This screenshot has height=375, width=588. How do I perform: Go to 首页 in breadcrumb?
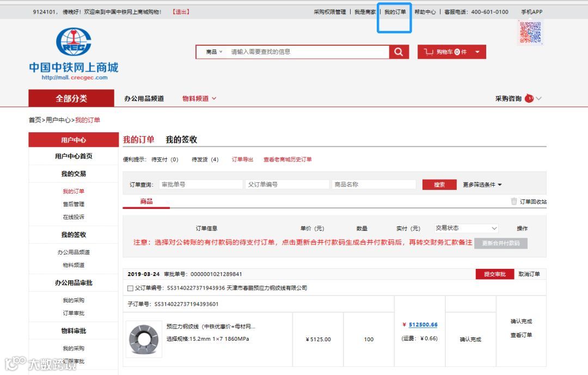(35, 120)
